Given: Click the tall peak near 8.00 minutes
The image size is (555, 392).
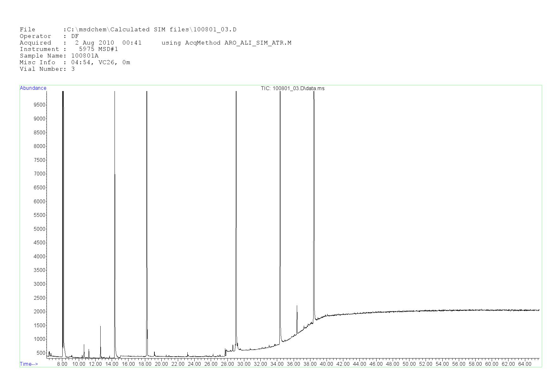Looking at the screenshot, I should pyautogui.click(x=63, y=190).
